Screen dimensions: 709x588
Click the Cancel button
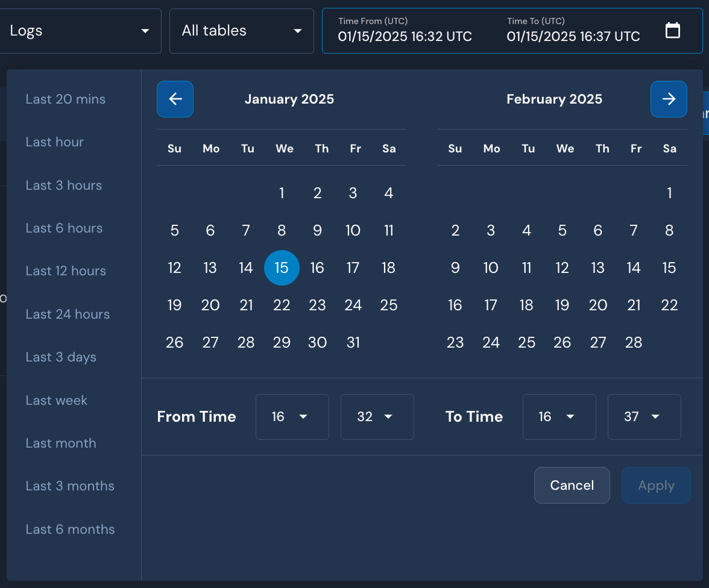click(572, 485)
